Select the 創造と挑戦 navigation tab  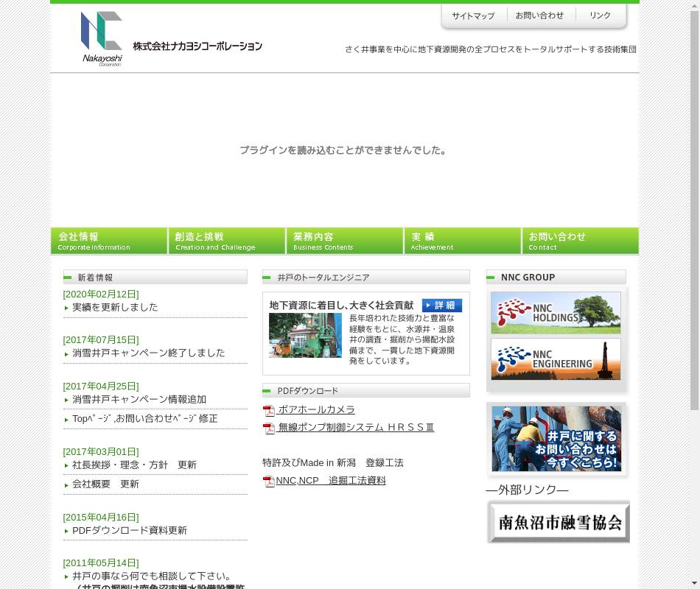[x=227, y=241]
